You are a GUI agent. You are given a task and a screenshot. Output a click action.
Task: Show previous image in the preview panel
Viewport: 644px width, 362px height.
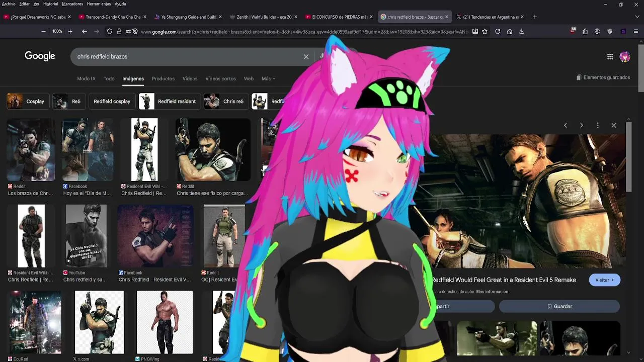coord(566,125)
